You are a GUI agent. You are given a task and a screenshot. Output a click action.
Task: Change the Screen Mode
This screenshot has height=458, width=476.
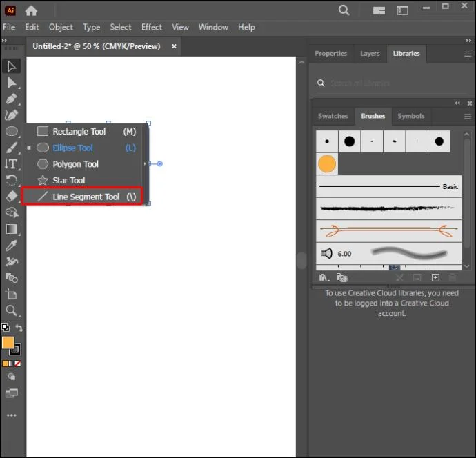(x=12, y=393)
